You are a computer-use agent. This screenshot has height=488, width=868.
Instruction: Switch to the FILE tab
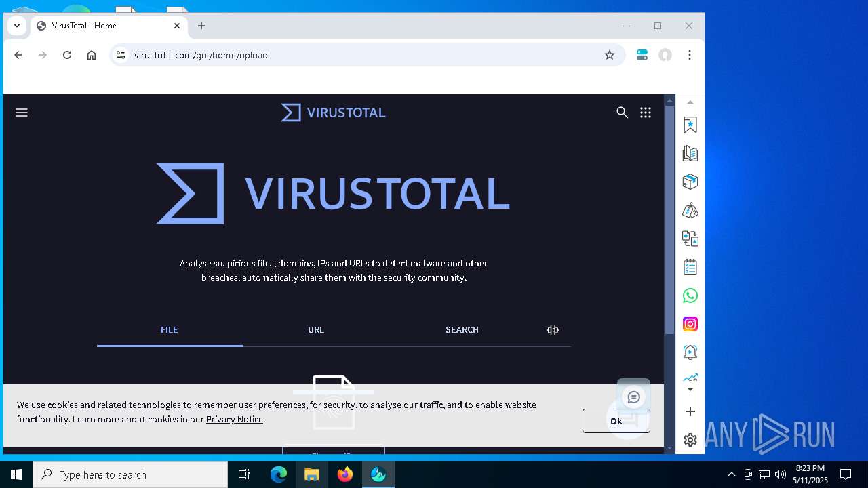tap(170, 330)
